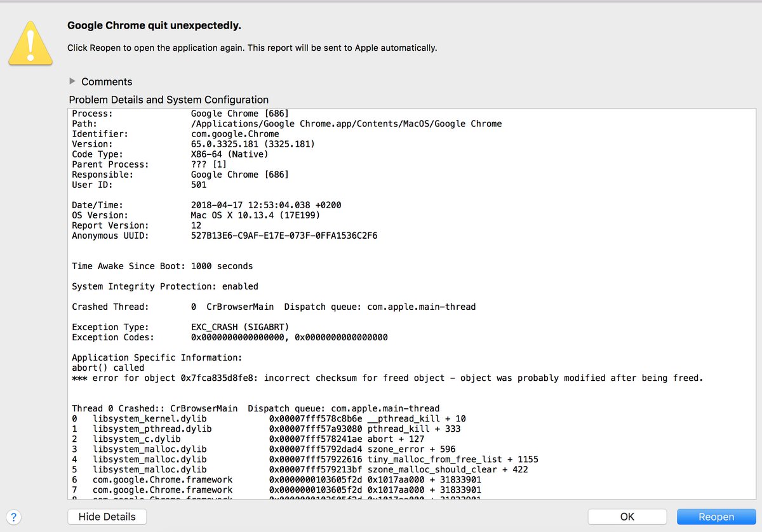Click Code Type value X86-64 (Native)
This screenshot has height=532, width=762.
click(229, 154)
